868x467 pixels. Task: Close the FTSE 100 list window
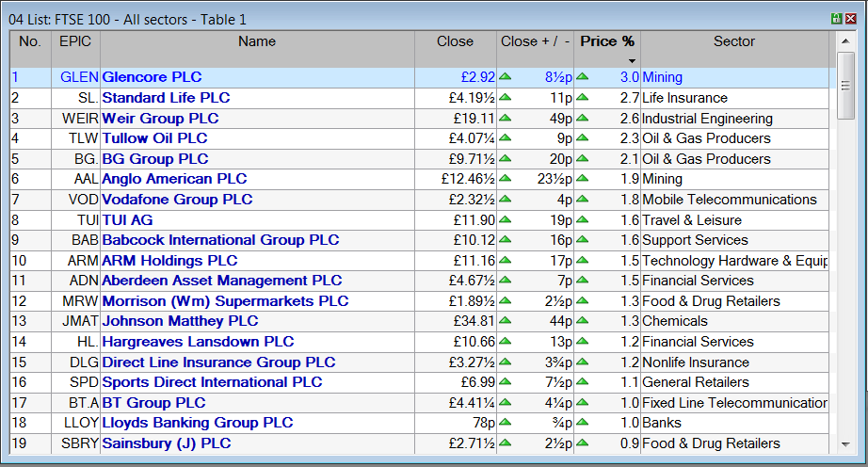[x=851, y=19]
